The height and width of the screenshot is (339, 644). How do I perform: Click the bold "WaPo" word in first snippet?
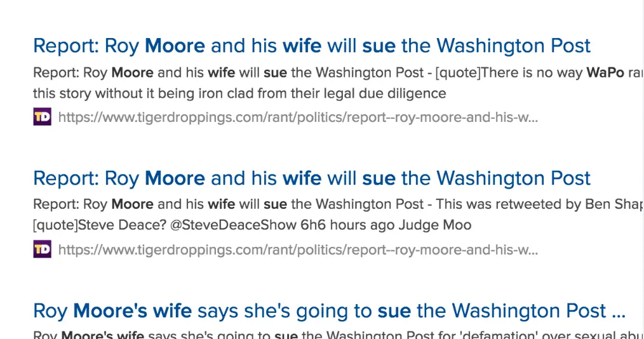pos(605,72)
